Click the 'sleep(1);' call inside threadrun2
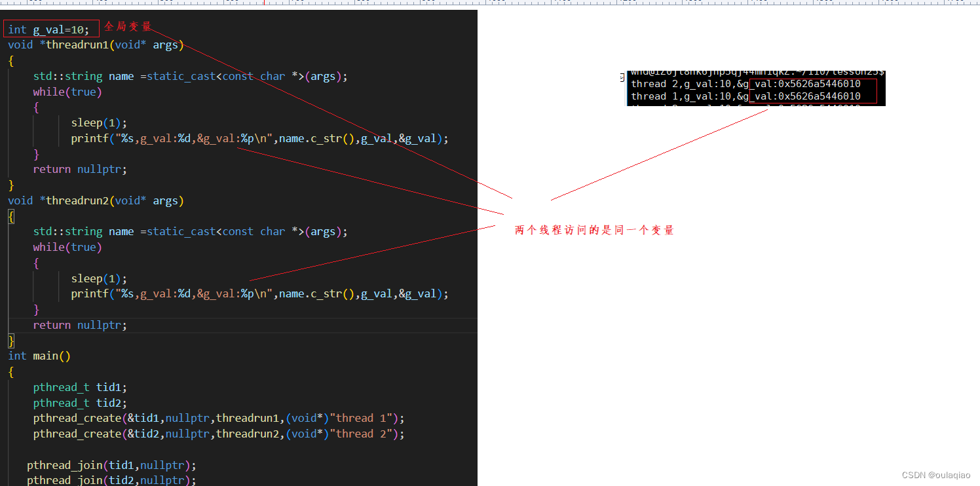Screen dimensions: 980x486 pos(99,278)
